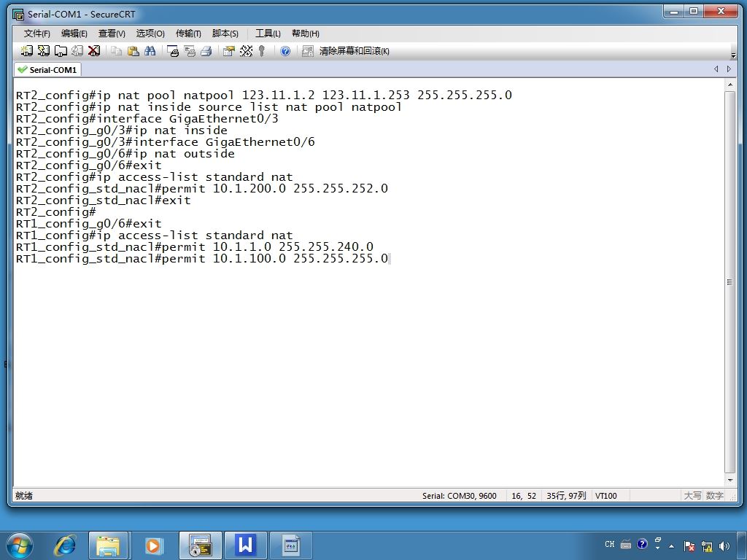This screenshot has height=560, width=747.
Task: Click the blue Help question icon
Action: (x=285, y=51)
